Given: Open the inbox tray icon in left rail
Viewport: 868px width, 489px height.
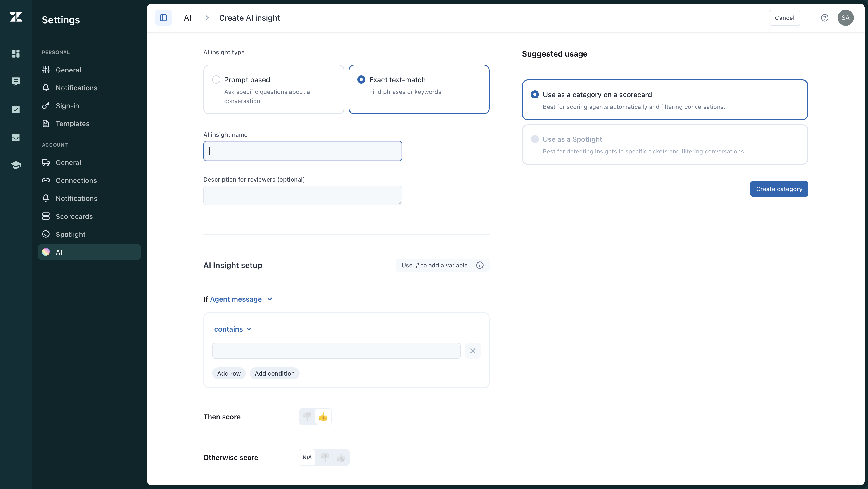Looking at the screenshot, I should (16, 137).
